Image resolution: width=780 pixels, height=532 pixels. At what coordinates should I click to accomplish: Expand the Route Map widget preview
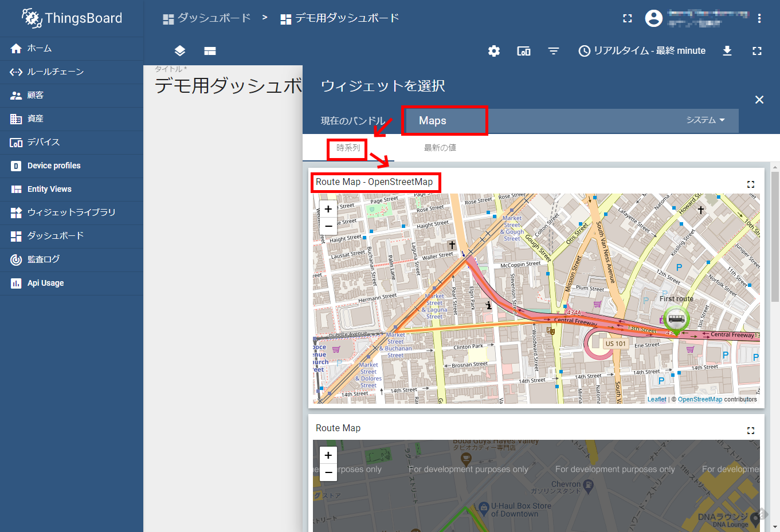click(x=751, y=431)
